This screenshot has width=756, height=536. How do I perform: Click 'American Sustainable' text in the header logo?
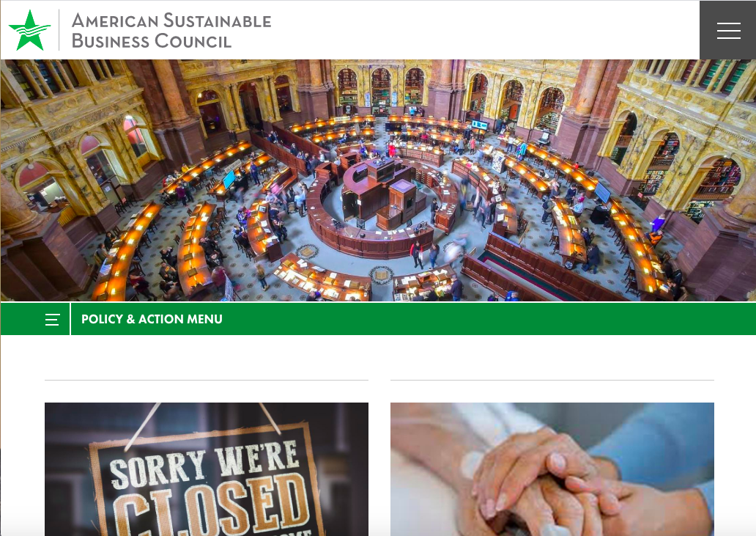click(x=171, y=21)
